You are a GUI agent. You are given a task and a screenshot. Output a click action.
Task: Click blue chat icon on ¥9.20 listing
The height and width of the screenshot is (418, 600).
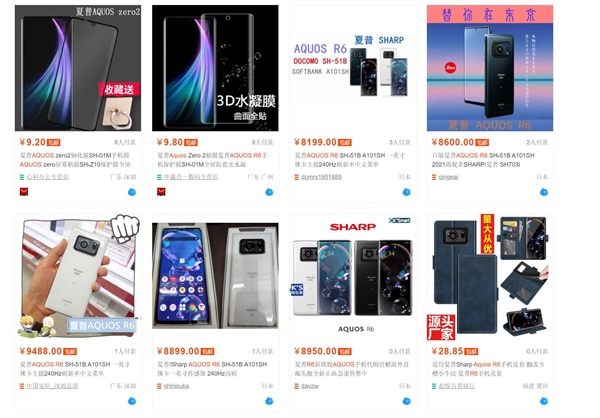pos(132,192)
